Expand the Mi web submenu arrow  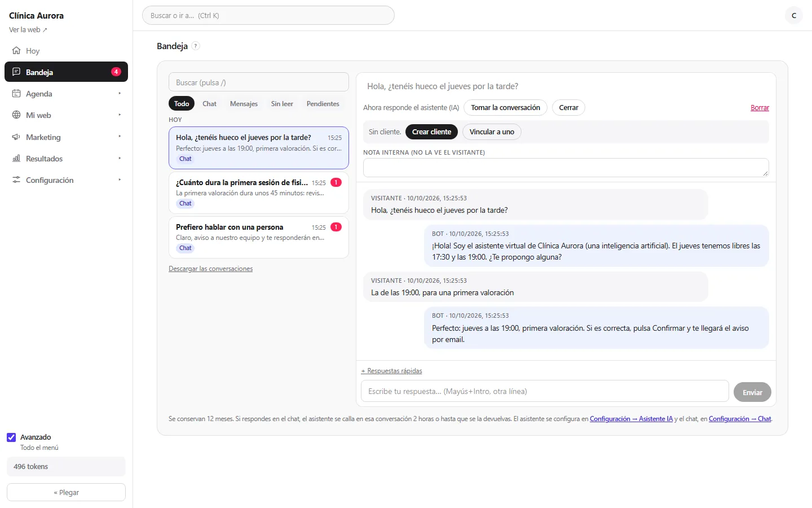tap(120, 115)
